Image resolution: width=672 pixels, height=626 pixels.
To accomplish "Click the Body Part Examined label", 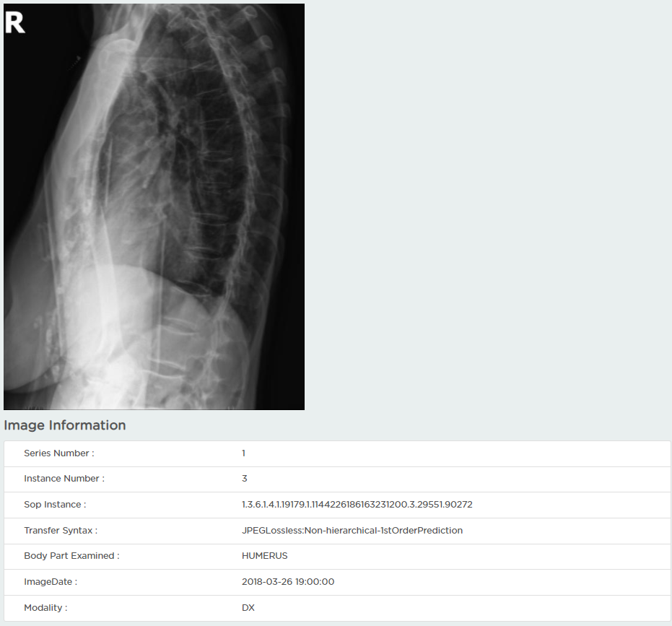I will point(71,556).
